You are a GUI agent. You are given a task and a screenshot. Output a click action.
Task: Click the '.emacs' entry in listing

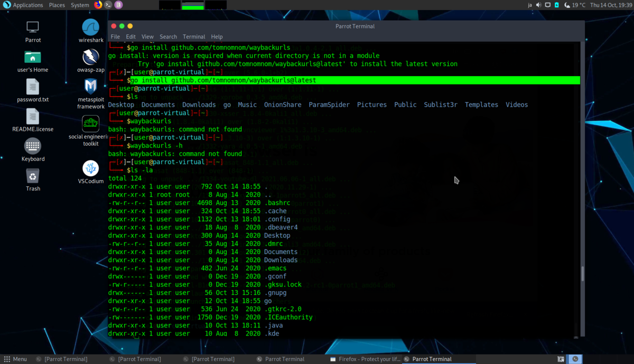tap(275, 268)
